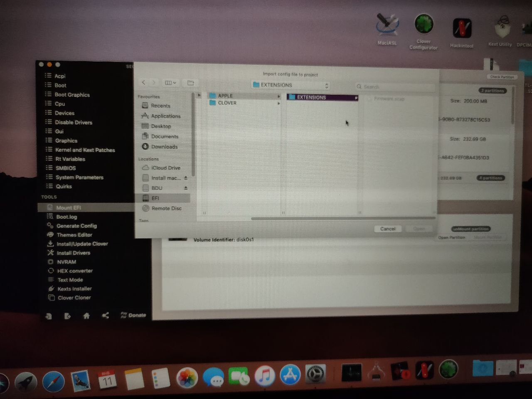Click the dialog Search field
The width and height of the screenshot is (532, 399).
pyautogui.click(x=395, y=86)
